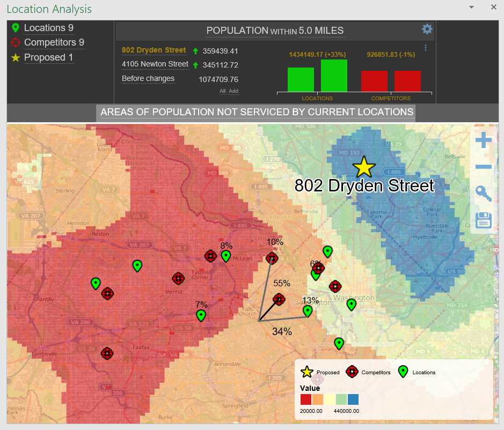Click the light green legend swatch
504x430 pixels.
(341, 399)
